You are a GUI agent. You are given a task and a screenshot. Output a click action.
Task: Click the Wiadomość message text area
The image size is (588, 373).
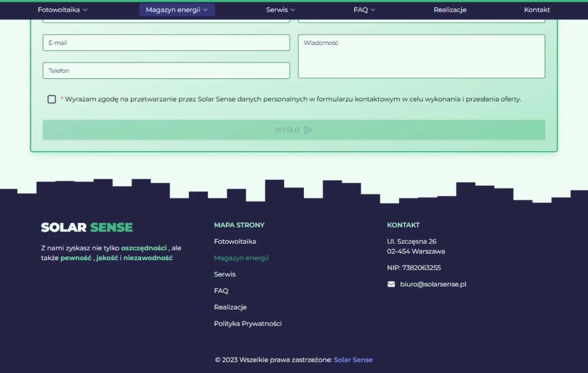[421, 55]
